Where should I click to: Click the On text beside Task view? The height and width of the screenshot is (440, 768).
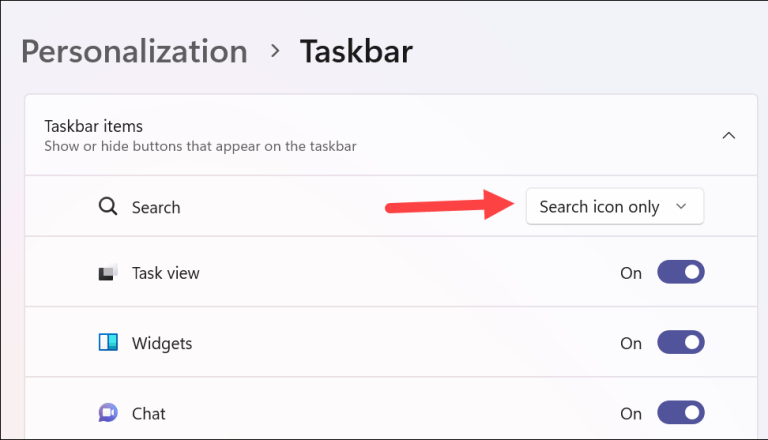point(631,273)
